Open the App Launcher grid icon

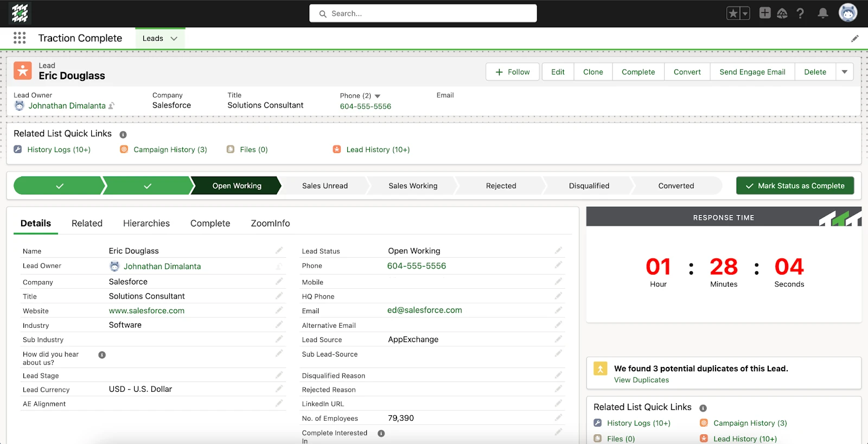[x=20, y=37]
